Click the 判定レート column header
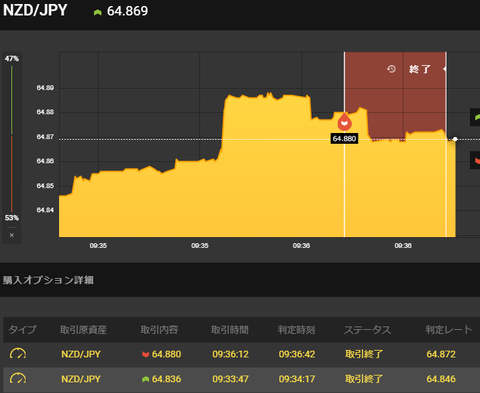 [x=449, y=330]
